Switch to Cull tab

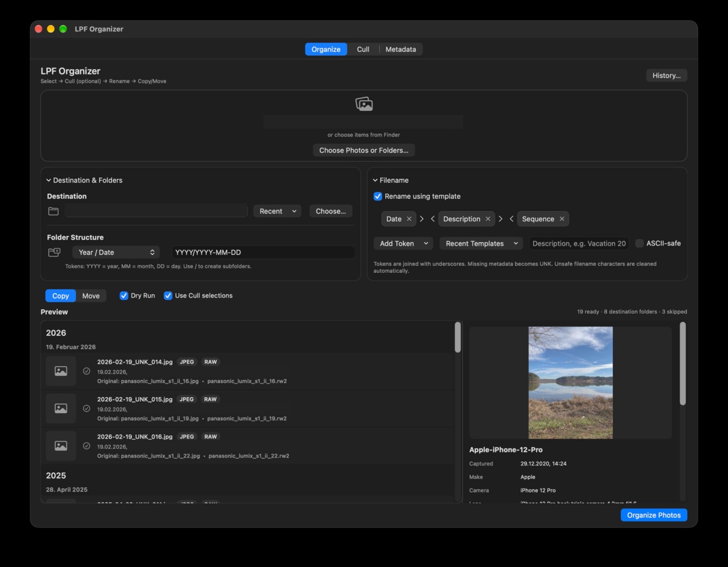pyautogui.click(x=363, y=49)
